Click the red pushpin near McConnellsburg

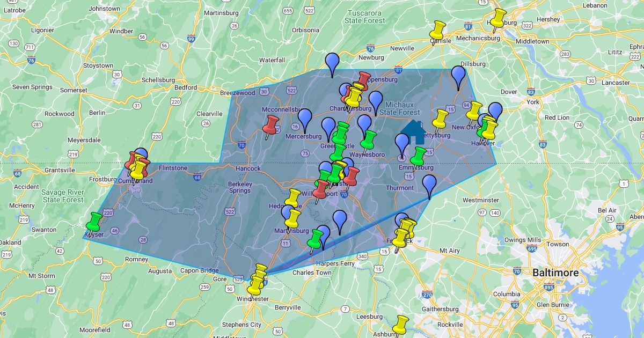(271, 124)
